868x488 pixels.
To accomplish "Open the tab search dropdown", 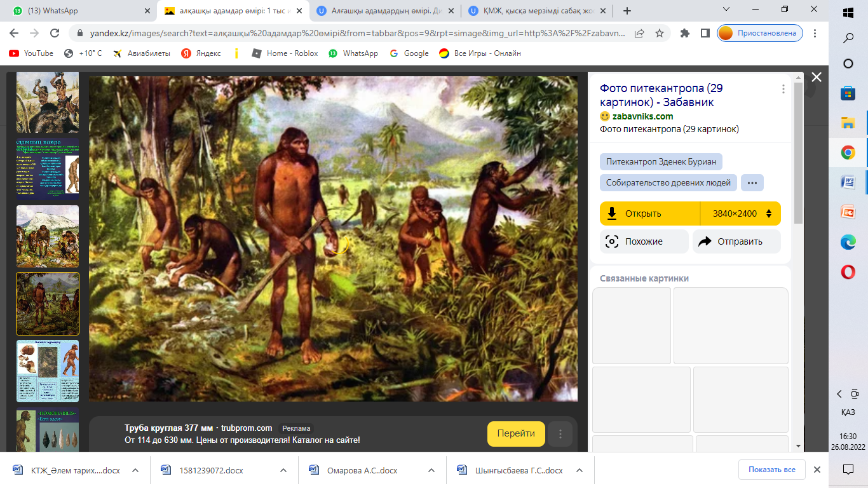I will point(728,9).
